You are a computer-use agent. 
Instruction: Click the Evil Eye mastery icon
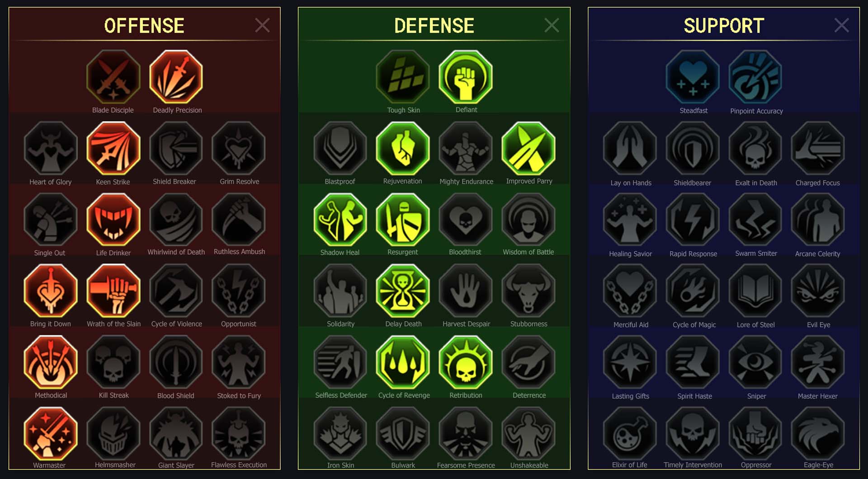click(818, 291)
